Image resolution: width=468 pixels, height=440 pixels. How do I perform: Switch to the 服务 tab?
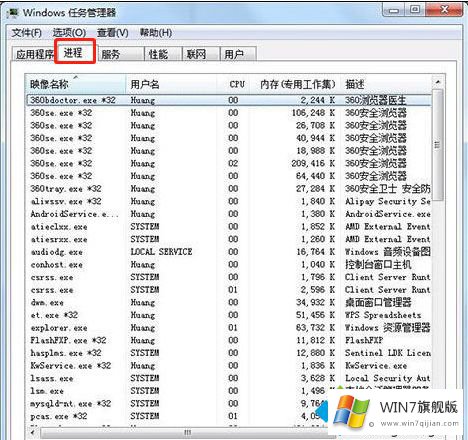(120, 54)
